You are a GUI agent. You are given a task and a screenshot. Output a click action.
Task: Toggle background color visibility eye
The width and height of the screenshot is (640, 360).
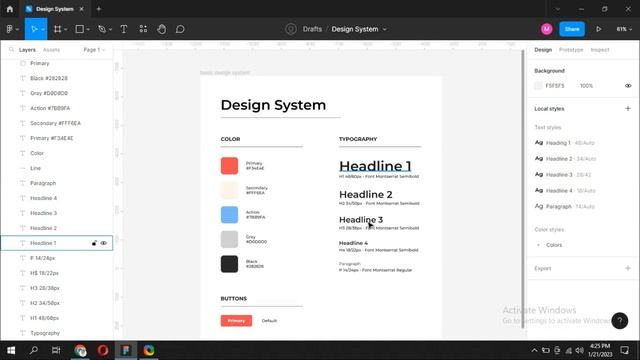(628, 86)
